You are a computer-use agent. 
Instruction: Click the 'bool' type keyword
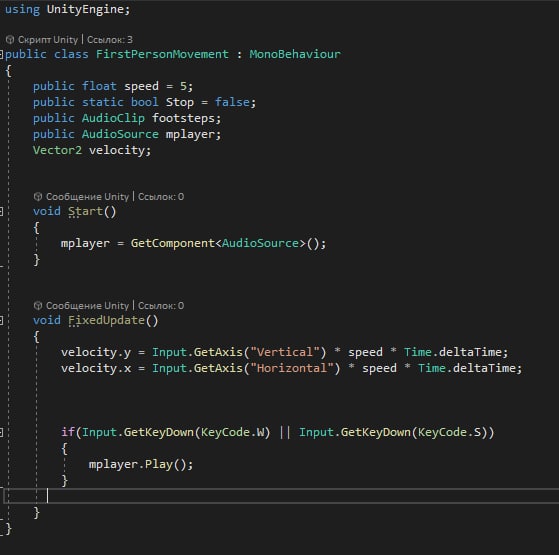144,102
